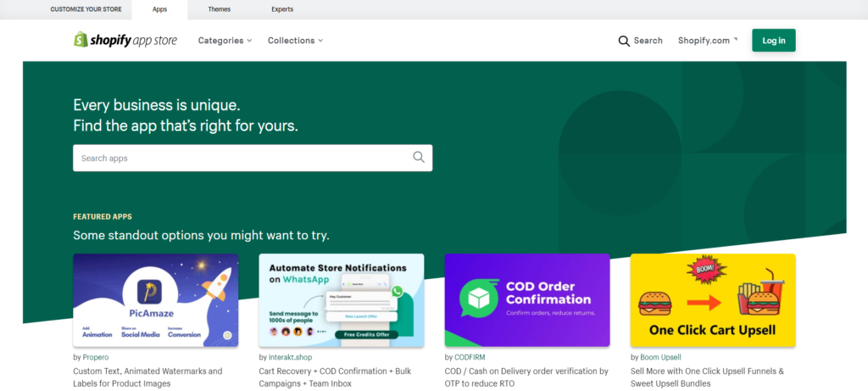Expand the Collections dropdown
Screen dimensions: 868x391
(295, 41)
